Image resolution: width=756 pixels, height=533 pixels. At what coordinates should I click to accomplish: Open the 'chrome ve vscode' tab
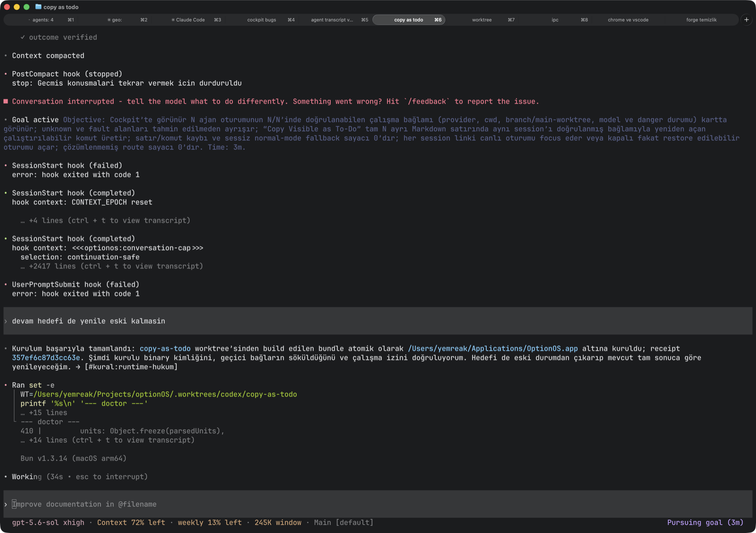628,20
